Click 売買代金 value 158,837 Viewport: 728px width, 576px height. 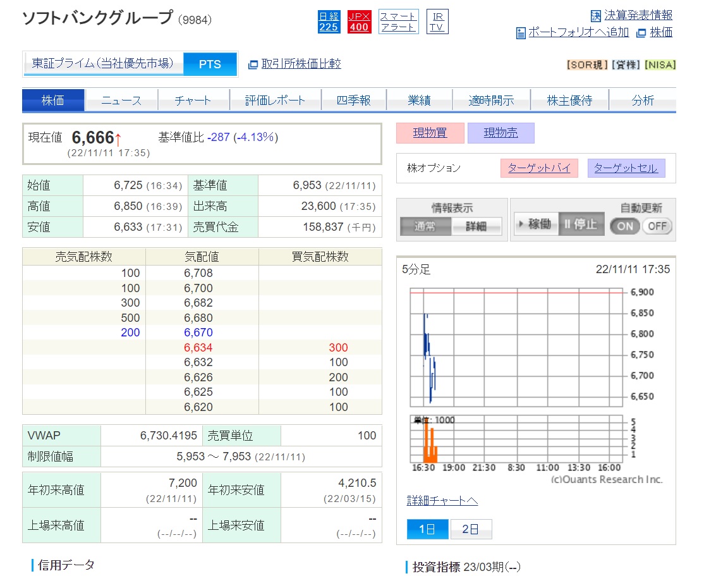(x=323, y=227)
